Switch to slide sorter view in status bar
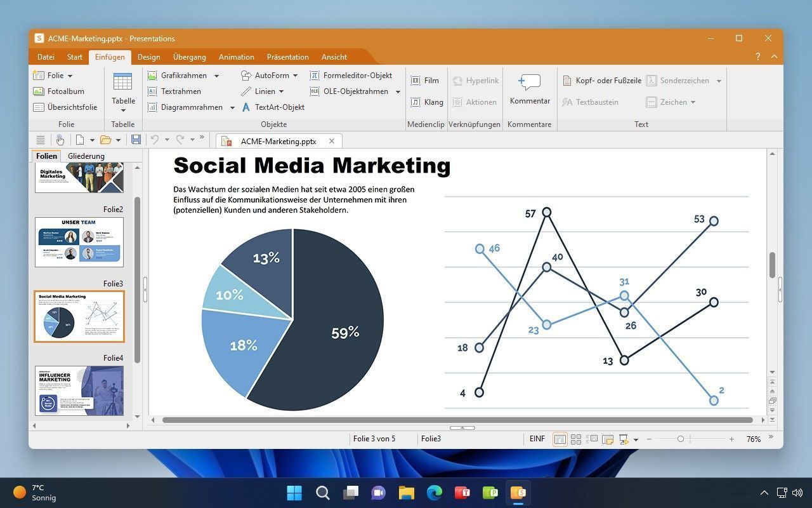Viewport: 812px width, 508px height. coord(576,439)
